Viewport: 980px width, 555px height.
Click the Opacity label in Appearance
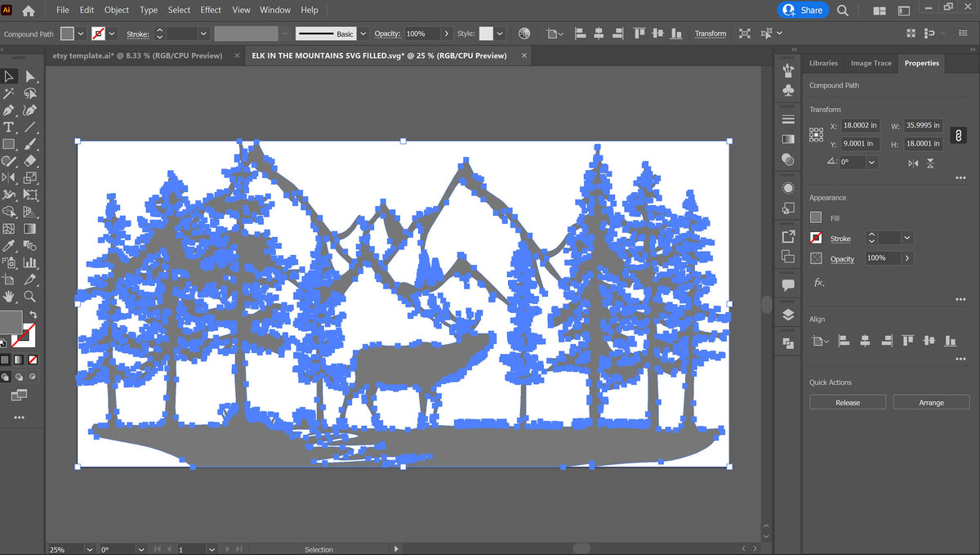842,258
